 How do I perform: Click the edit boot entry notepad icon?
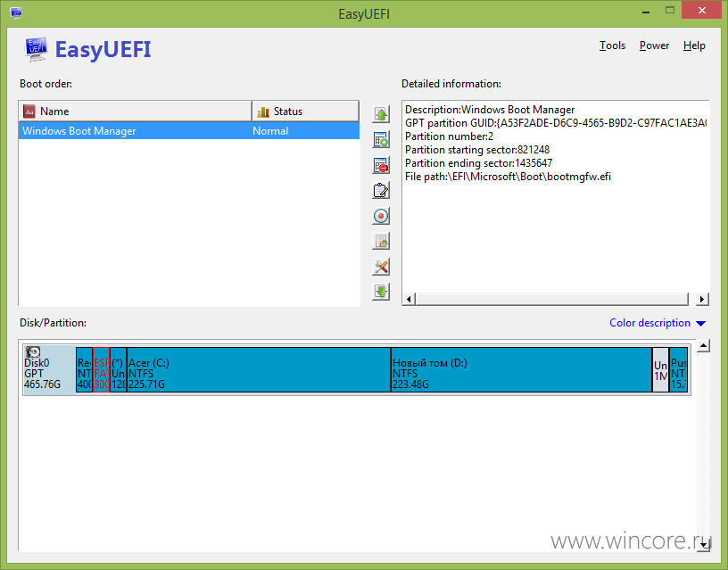pyautogui.click(x=381, y=190)
